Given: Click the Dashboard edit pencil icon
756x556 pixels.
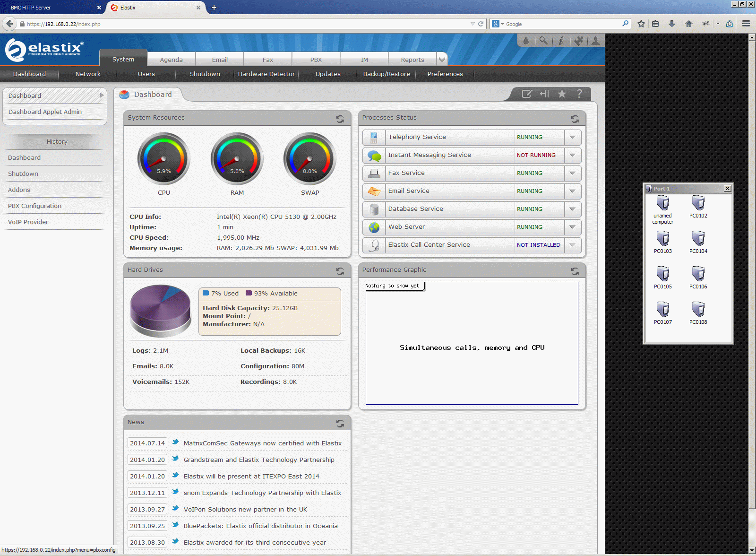Looking at the screenshot, I should tap(527, 94).
